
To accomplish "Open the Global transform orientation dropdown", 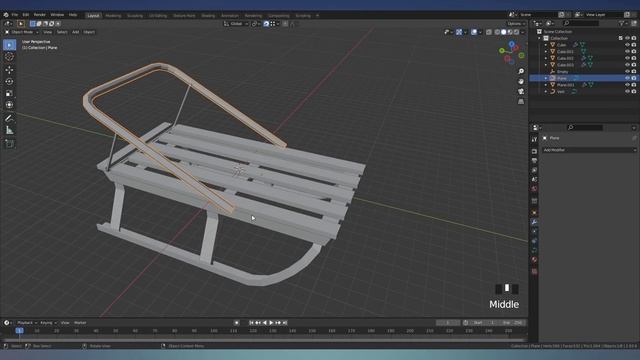I will tap(236, 24).
